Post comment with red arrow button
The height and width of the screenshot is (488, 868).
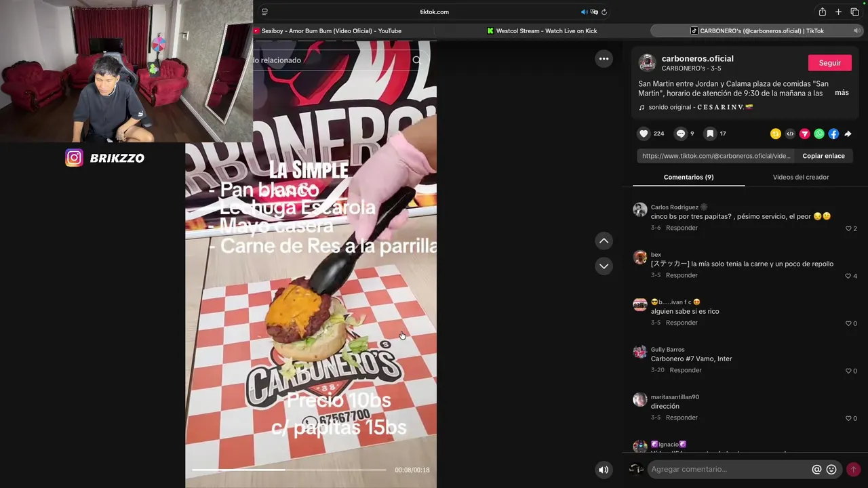pyautogui.click(x=853, y=469)
